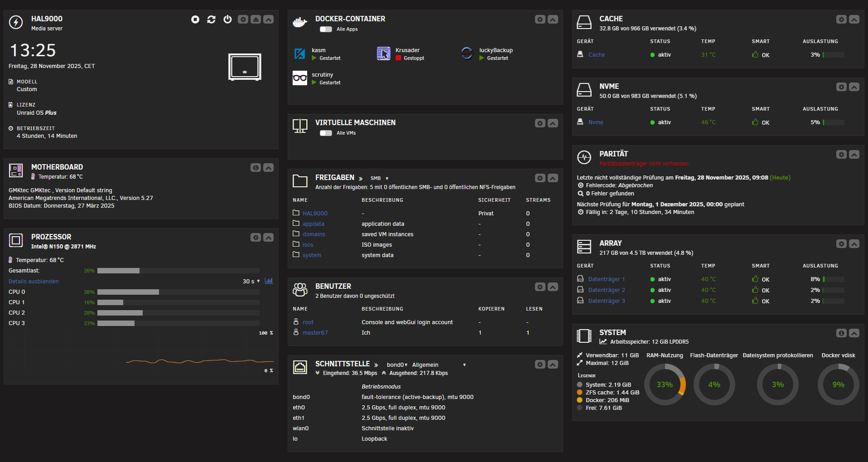The image size is (868, 462).
Task: Click the RAM-Nutzung 33% donut chart
Action: (665, 384)
